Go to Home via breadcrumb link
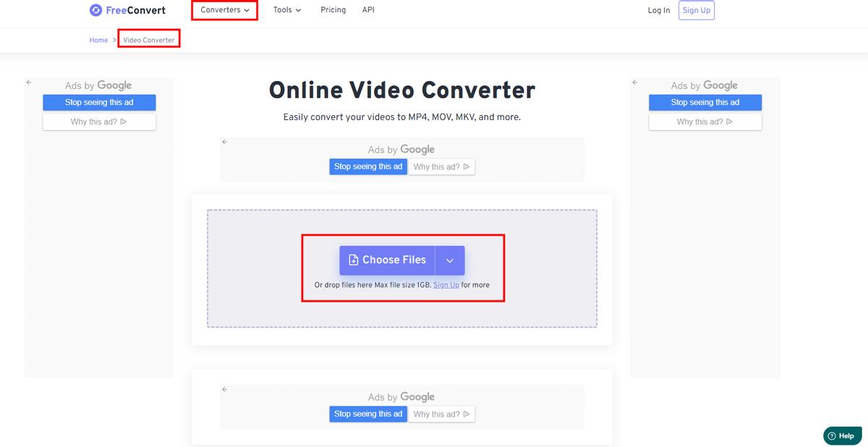Viewport: 868px width, 447px height. click(98, 40)
